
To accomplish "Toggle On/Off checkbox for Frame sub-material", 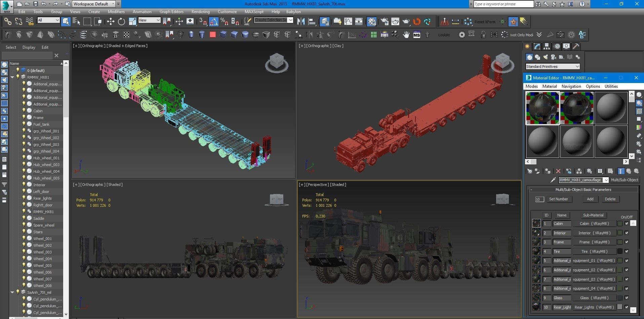I will [x=627, y=242].
